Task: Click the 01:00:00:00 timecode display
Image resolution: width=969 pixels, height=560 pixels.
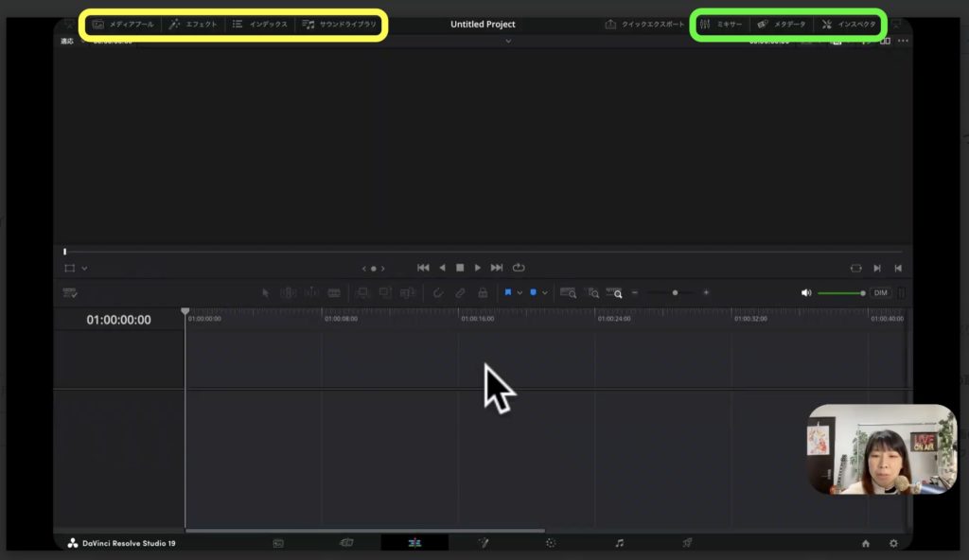Action: tap(118, 320)
